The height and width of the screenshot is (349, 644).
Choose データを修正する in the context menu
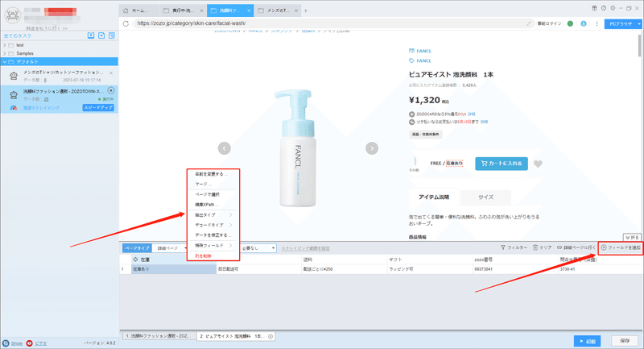coord(212,235)
